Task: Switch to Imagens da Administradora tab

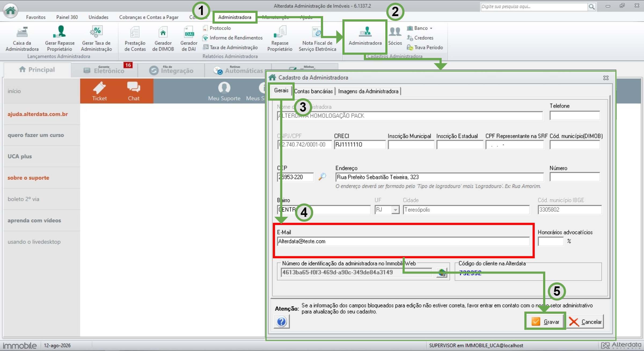Action: tap(368, 91)
